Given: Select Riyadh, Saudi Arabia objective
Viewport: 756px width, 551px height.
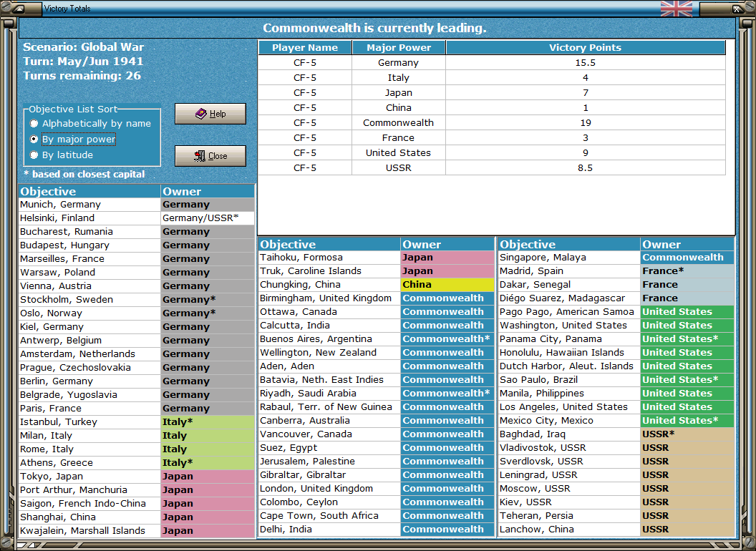Looking at the screenshot, I should point(329,394).
